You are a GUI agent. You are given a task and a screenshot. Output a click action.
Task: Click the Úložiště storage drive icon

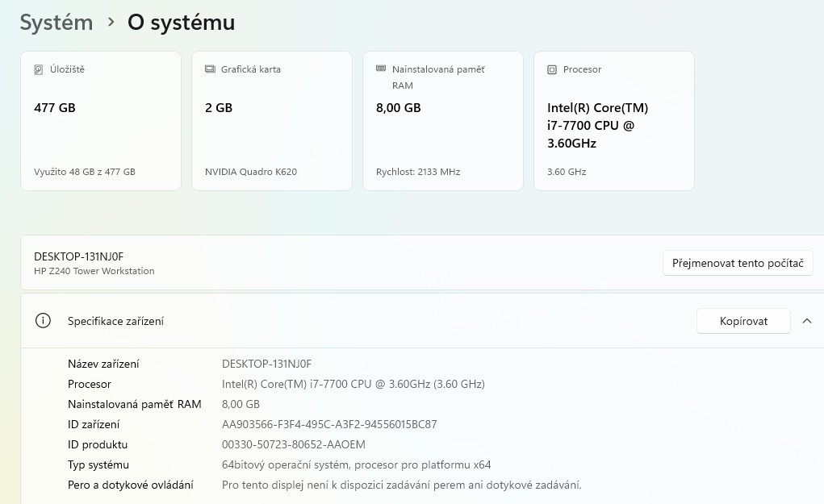click(x=39, y=70)
